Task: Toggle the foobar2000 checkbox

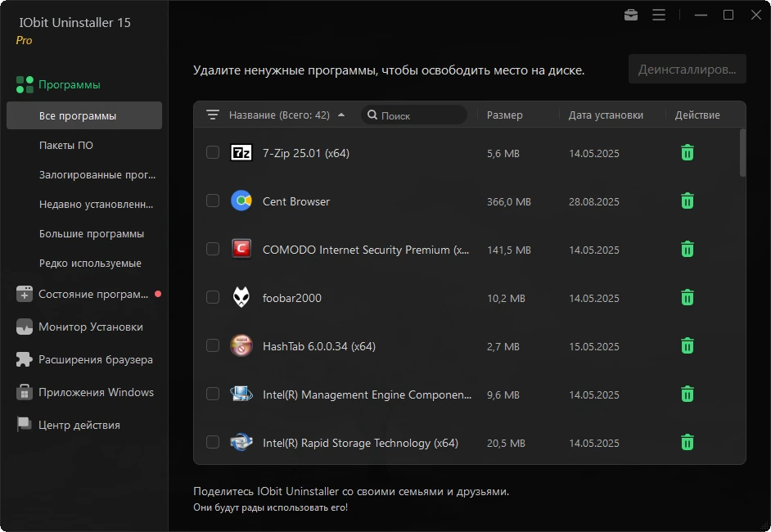Action: (x=213, y=297)
